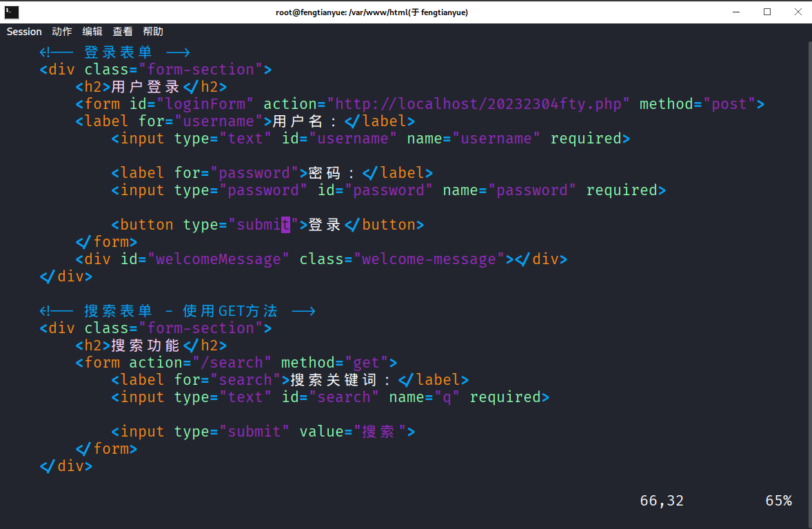Click name="password" attribute
This screenshot has height=529, width=812.
click(509, 190)
